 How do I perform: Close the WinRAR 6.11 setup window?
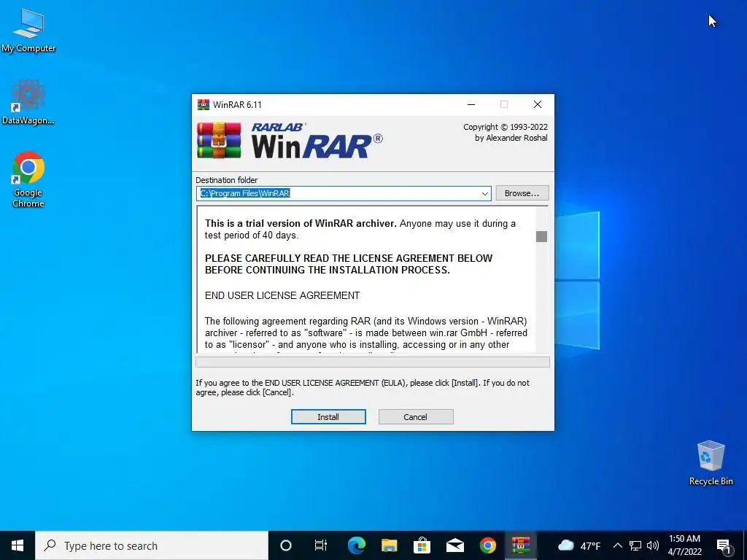(x=538, y=104)
